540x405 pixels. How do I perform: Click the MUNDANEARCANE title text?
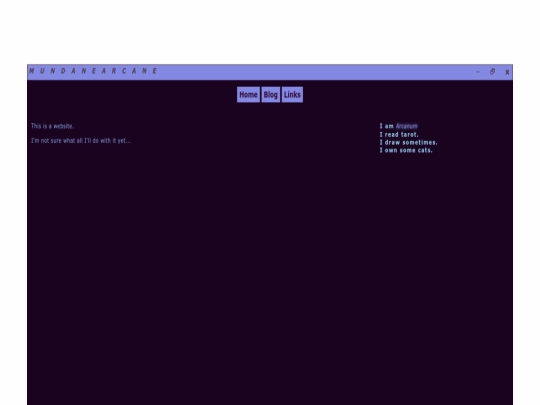[93, 71]
